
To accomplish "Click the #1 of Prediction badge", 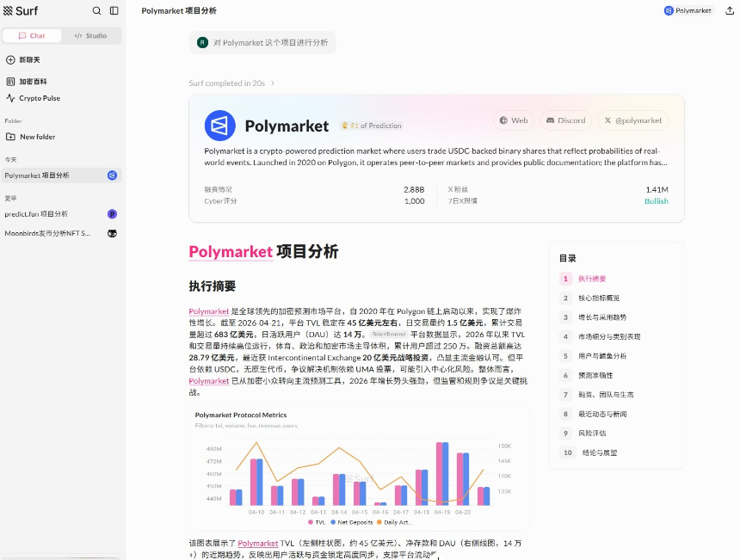I will (x=372, y=126).
